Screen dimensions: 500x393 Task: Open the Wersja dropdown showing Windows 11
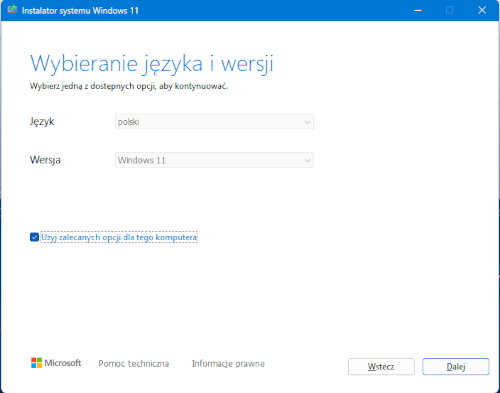point(214,160)
